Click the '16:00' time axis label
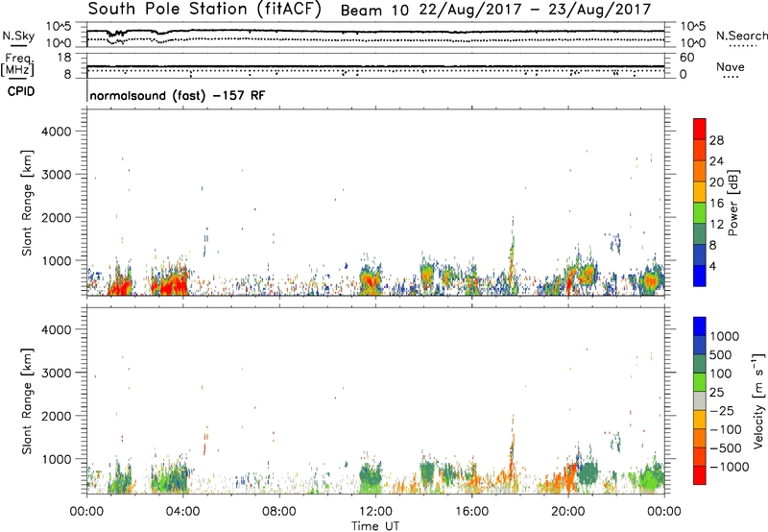Screen dimensions: 768x532 coord(471,512)
